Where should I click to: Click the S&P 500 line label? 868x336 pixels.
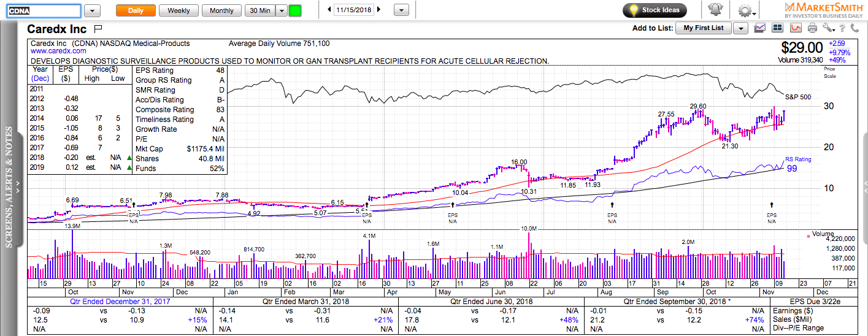[x=798, y=97]
